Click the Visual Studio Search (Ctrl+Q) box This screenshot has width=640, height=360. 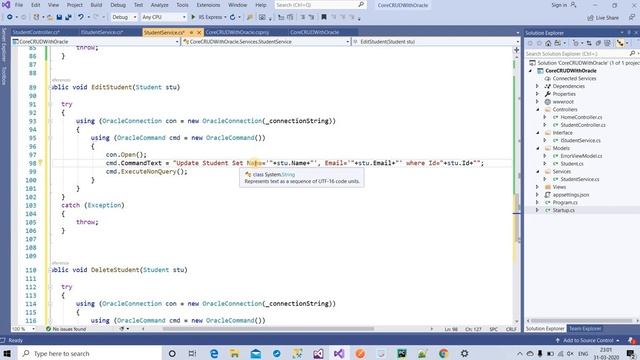(x=320, y=5)
